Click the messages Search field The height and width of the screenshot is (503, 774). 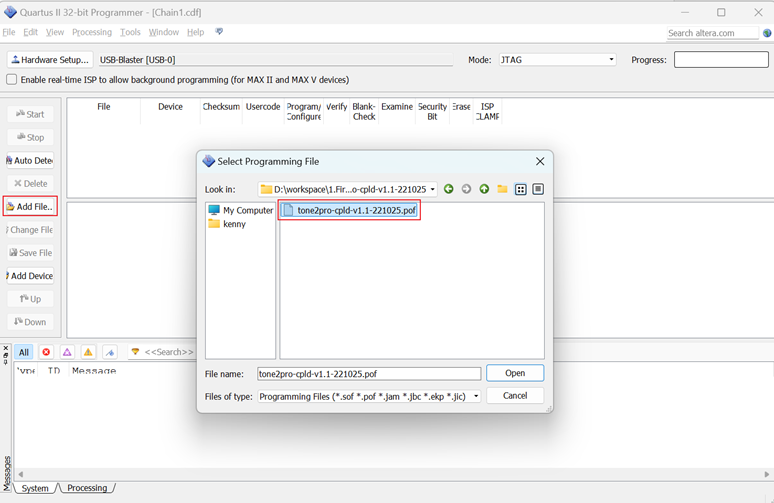169,352
